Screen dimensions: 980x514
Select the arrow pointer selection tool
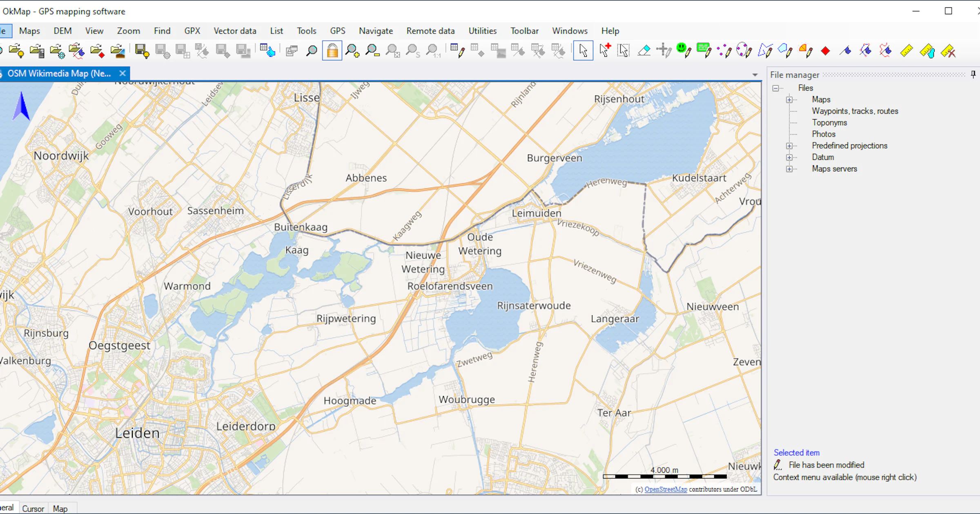coord(583,51)
